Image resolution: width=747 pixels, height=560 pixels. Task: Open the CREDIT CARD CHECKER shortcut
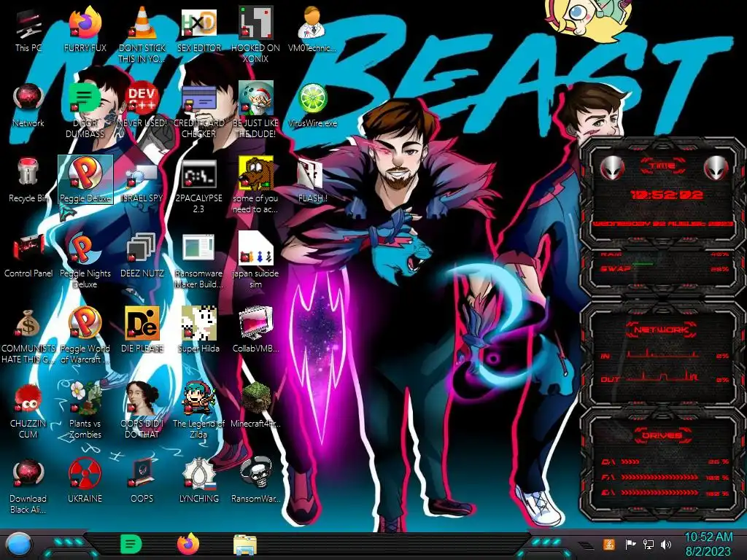coord(198,111)
